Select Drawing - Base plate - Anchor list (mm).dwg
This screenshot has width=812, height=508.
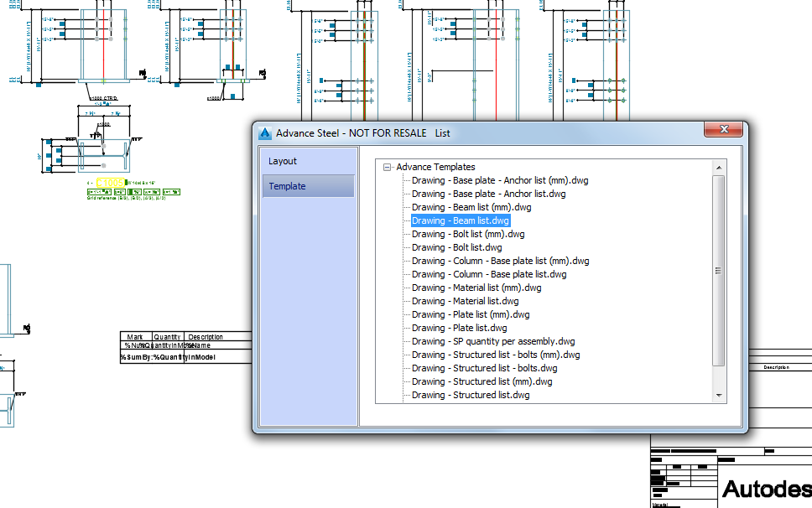point(500,180)
